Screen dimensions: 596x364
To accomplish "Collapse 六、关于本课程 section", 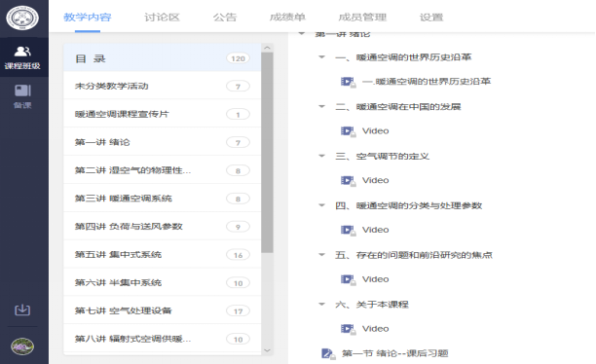I will [321, 304].
